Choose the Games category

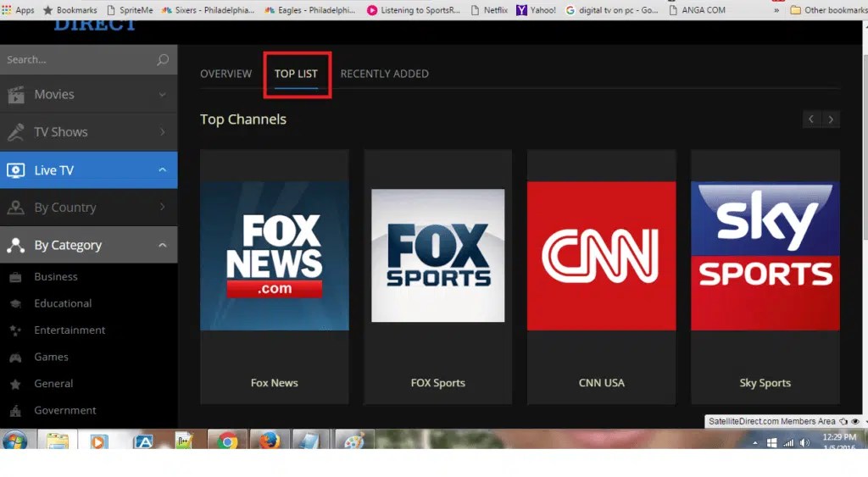pos(51,357)
